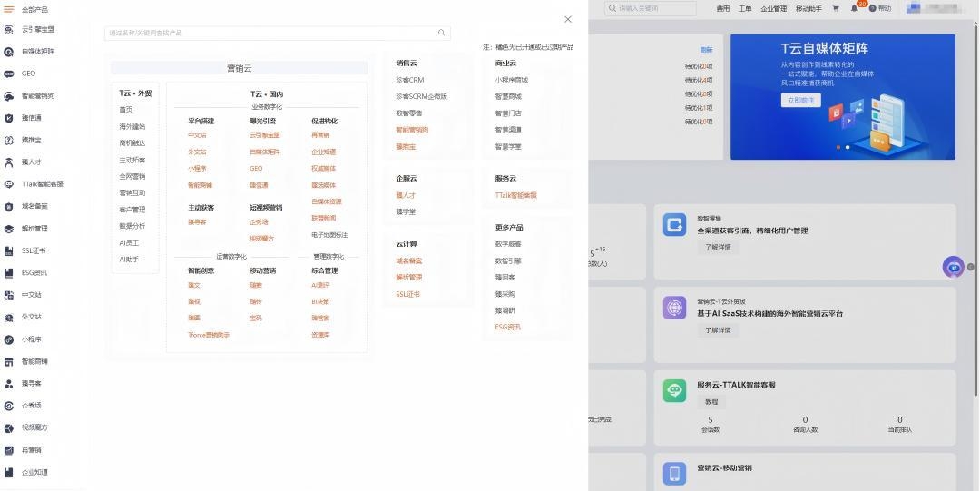Click the 视频魔方 cube icon in sidebar
The image size is (980, 491).
click(9, 428)
